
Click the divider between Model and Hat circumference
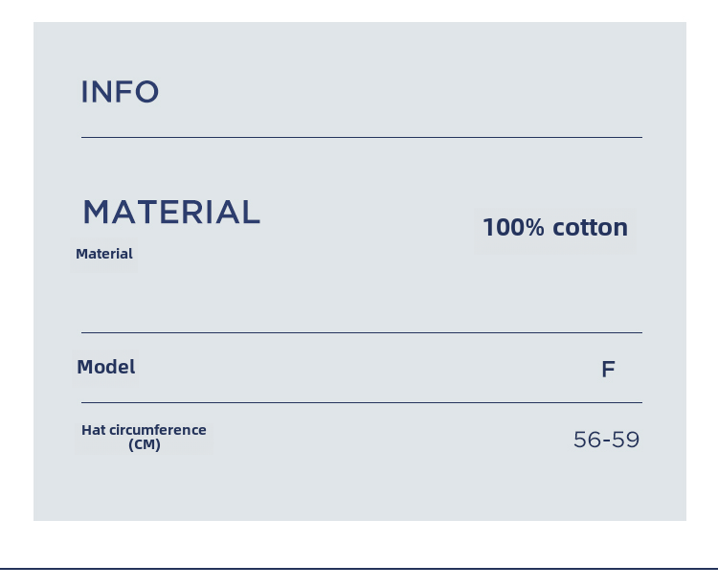[x=361, y=403]
